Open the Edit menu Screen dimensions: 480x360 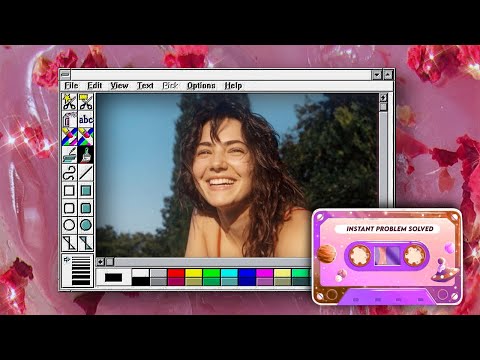tap(95, 86)
